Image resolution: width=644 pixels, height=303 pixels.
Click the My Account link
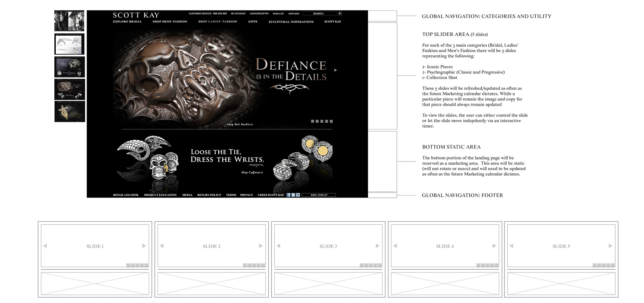238,14
